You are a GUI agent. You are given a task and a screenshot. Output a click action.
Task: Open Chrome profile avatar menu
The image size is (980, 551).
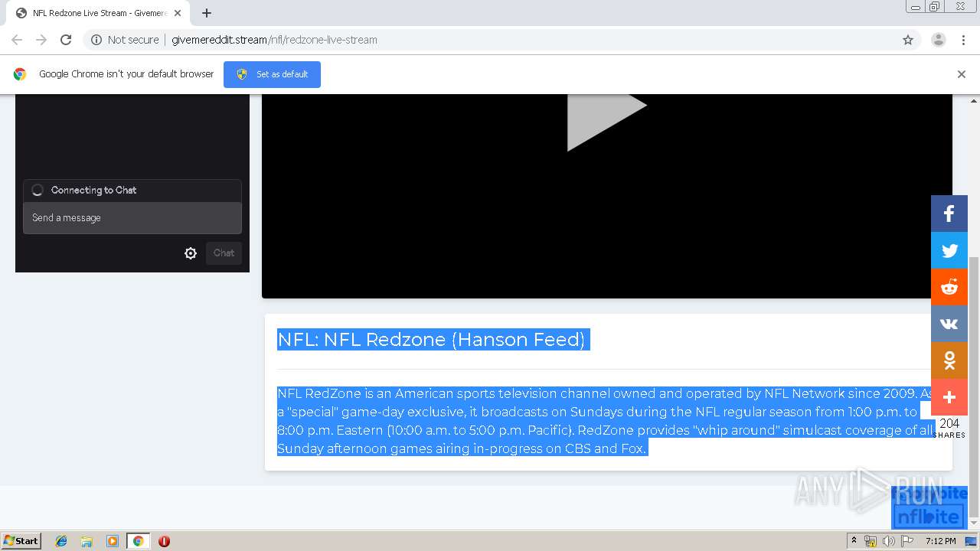(939, 40)
